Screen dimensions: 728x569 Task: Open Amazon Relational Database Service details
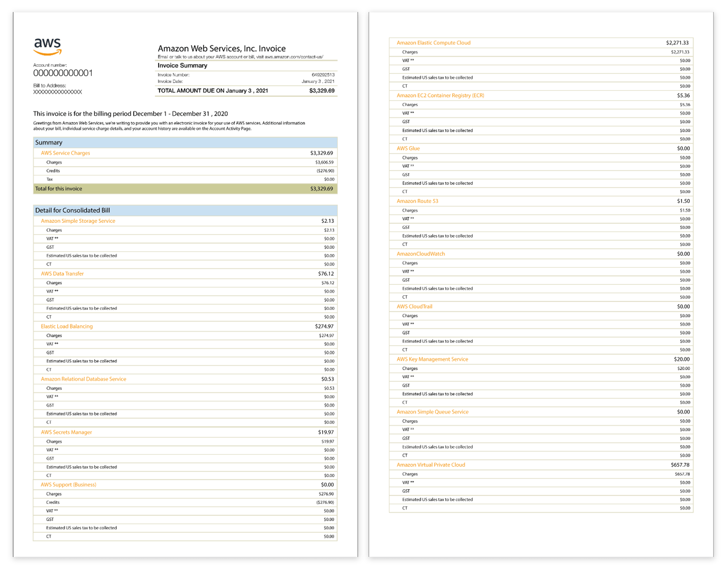point(83,379)
